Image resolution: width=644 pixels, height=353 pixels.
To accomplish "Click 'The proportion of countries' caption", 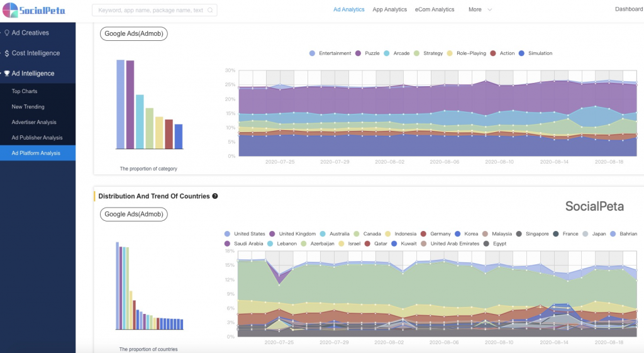I will pos(148,349).
